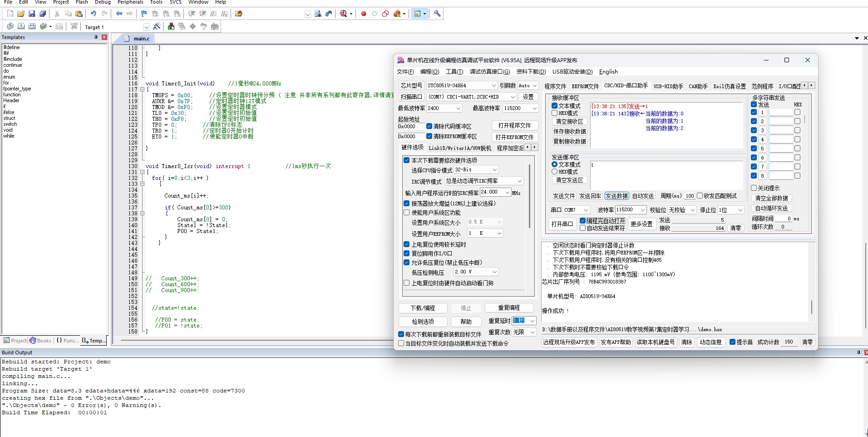Open a file with folder icon
868x437 pixels.
[x=20, y=14]
